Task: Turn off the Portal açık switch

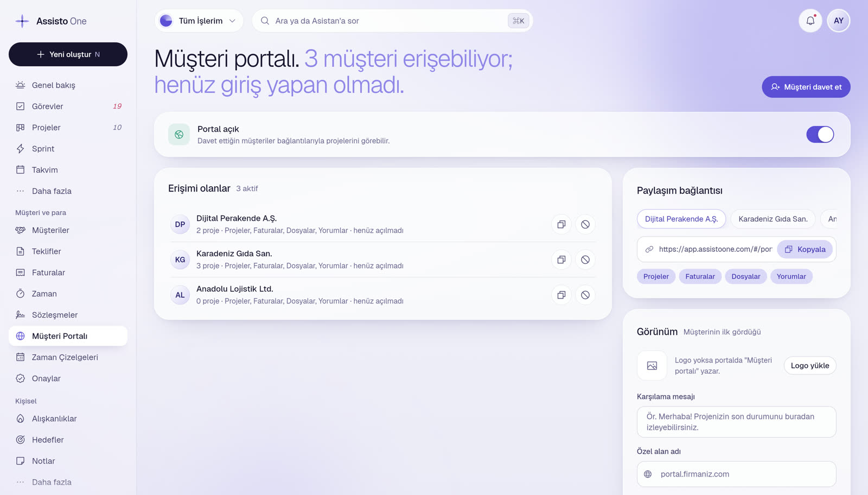Action: click(x=820, y=135)
